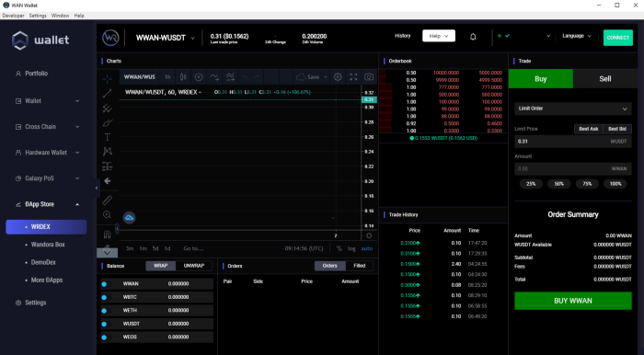The height and width of the screenshot is (355, 644).
Task: Select the ruler measure tool
Action: 108,200
